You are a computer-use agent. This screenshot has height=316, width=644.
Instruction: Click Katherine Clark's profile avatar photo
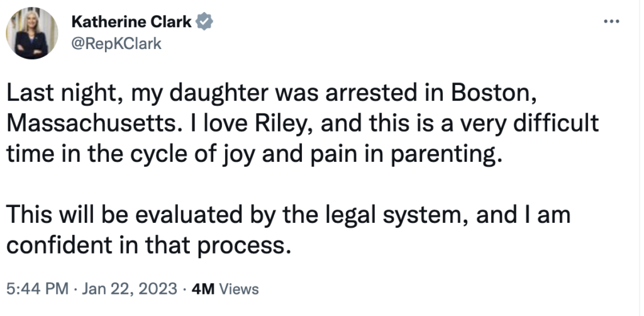(x=33, y=35)
